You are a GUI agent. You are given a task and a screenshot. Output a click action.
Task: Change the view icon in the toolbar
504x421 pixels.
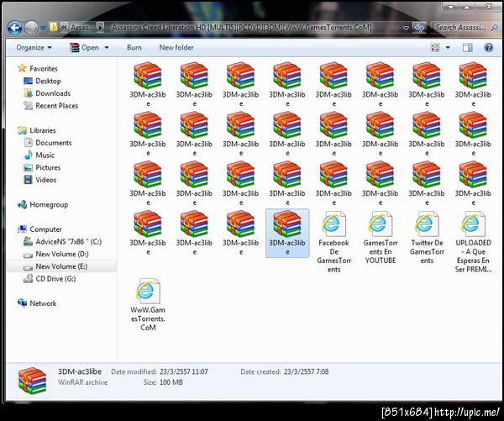coord(435,48)
